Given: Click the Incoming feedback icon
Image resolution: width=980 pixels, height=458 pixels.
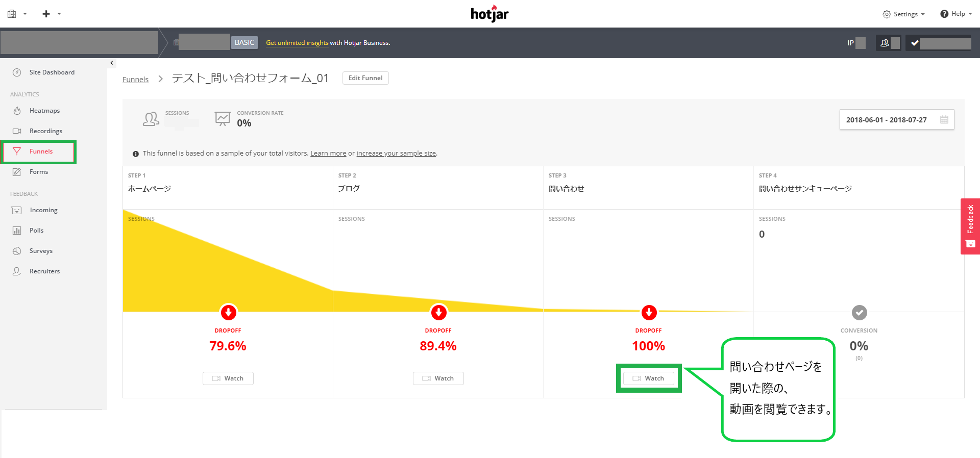Looking at the screenshot, I should pyautogui.click(x=17, y=210).
